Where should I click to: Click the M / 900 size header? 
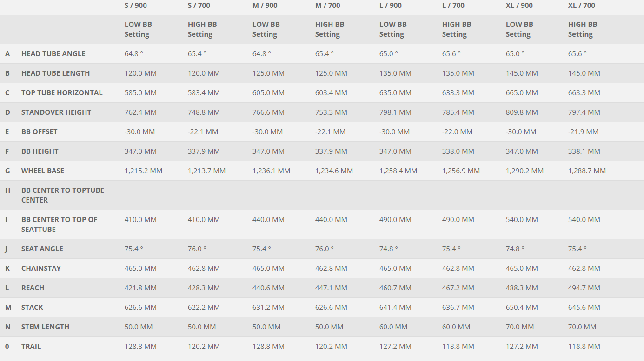(x=265, y=6)
